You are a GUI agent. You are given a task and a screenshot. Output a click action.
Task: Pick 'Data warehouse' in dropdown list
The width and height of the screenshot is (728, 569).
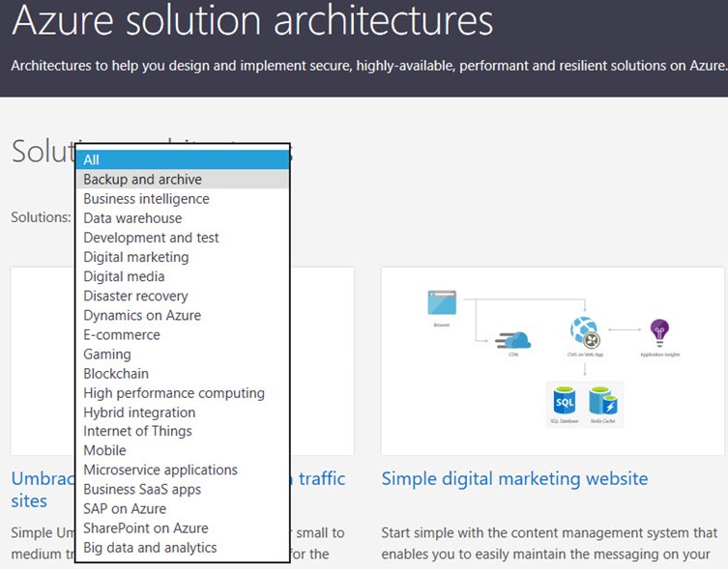(183, 218)
